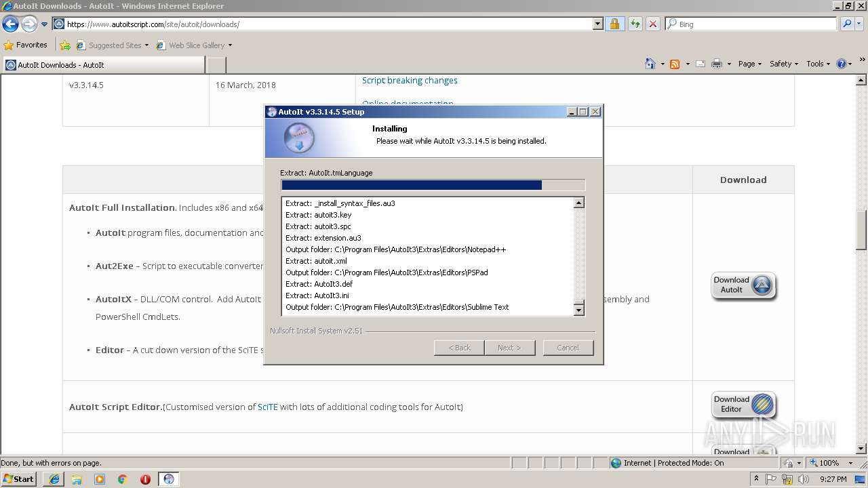Open Script breaking changes link

coord(410,80)
